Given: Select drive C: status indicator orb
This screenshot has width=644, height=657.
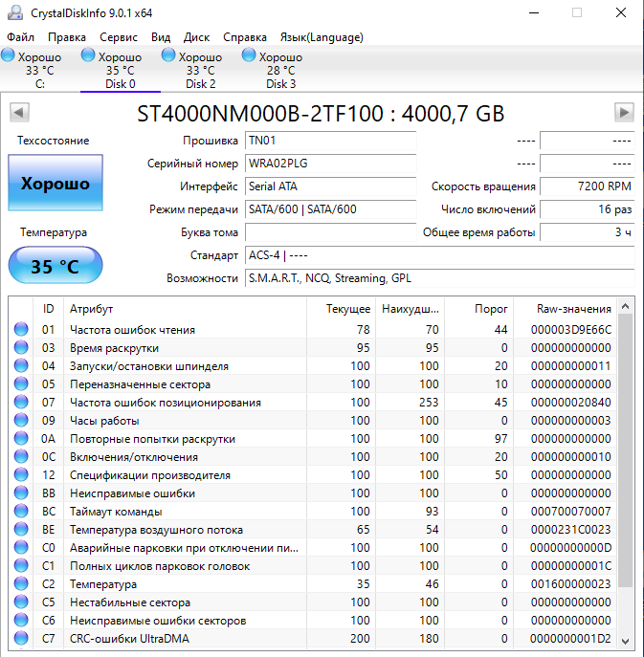Looking at the screenshot, I should (8, 55).
